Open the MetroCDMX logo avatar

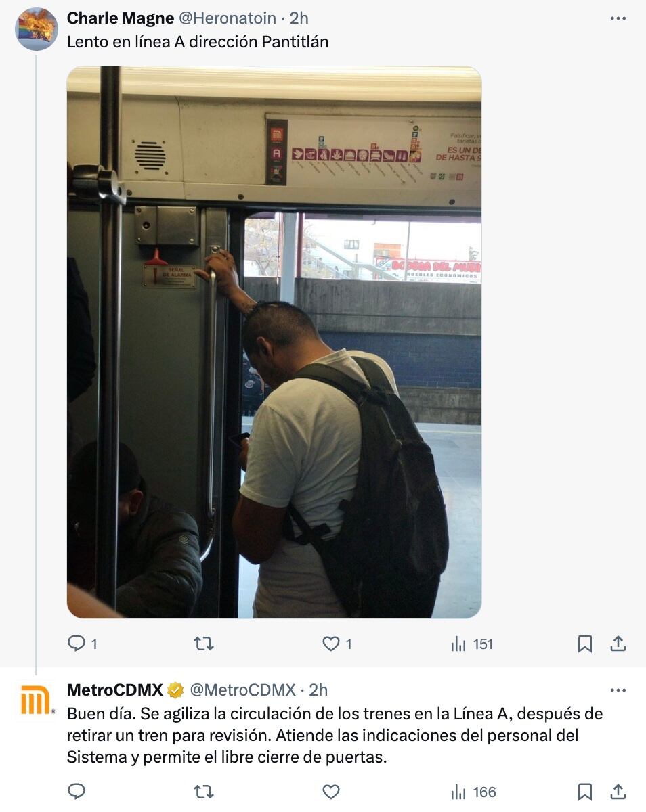37,701
